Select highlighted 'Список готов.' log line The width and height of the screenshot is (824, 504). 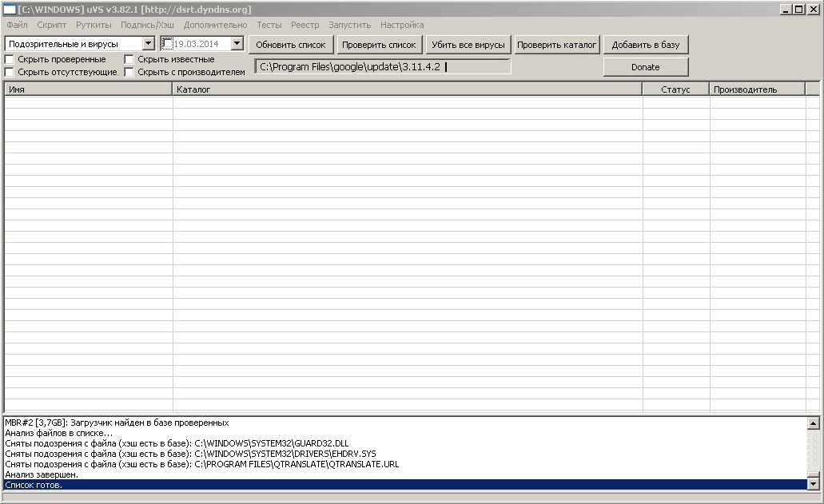tap(405, 485)
